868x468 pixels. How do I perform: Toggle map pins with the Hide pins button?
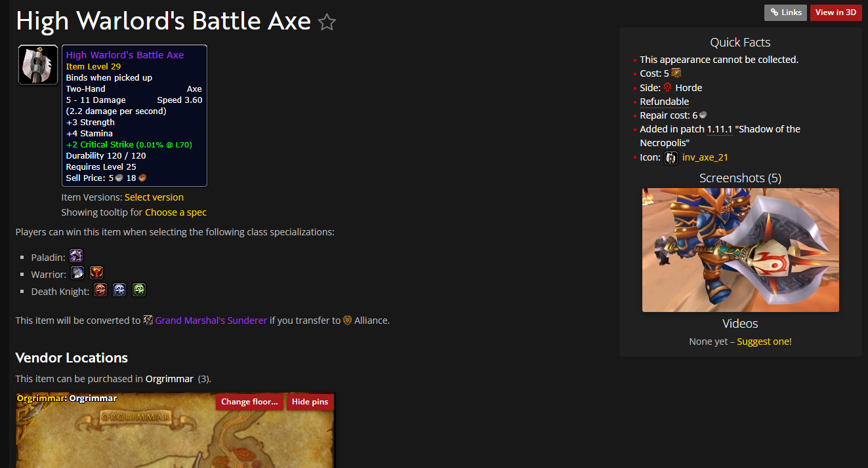[x=310, y=402]
